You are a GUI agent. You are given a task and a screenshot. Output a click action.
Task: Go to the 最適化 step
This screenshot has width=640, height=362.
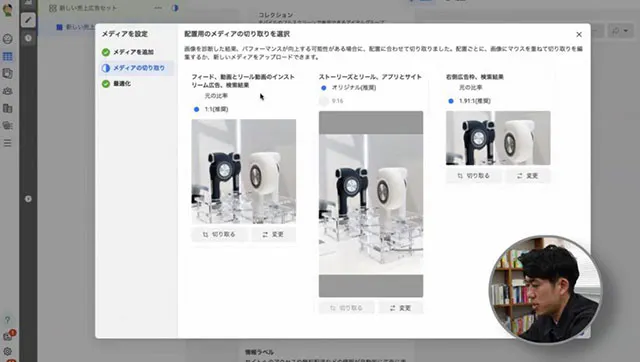pos(122,84)
